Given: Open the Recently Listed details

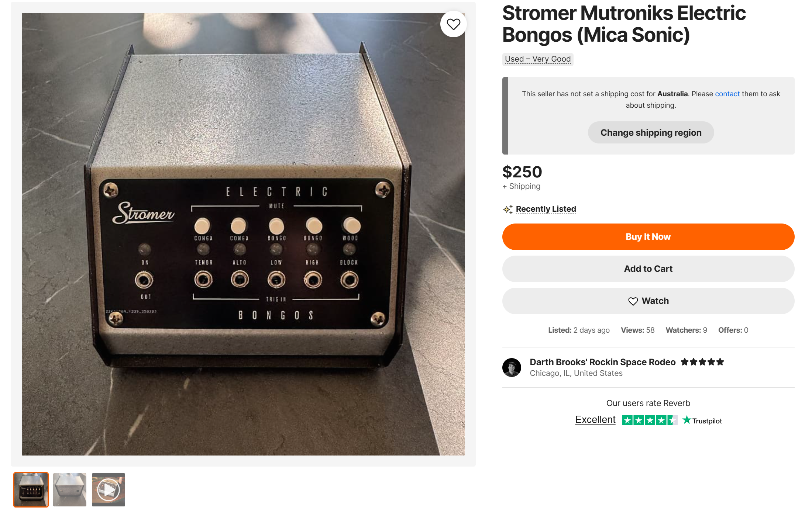Looking at the screenshot, I should click(546, 209).
